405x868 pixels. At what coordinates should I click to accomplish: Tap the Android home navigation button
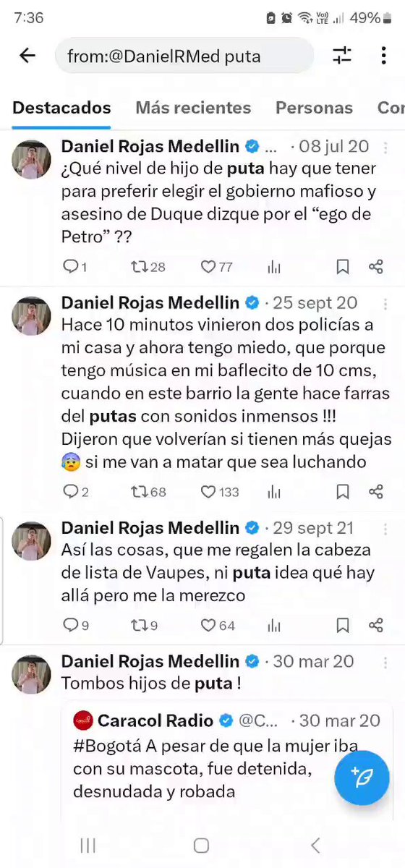(x=201, y=846)
